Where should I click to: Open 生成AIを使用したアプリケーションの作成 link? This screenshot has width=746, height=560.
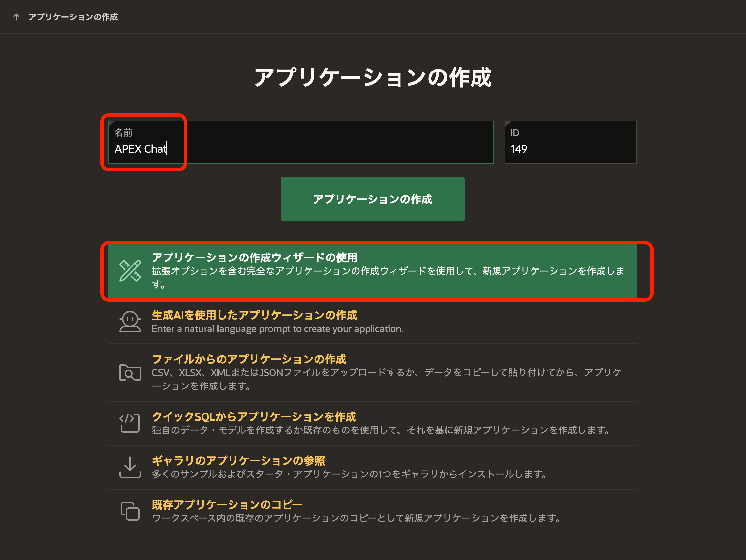[x=254, y=315]
